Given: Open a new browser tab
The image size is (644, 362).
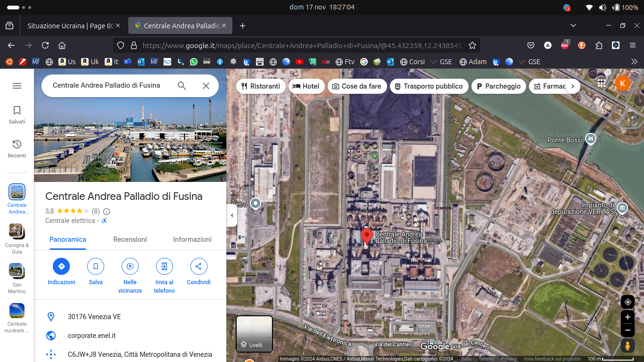Looking at the screenshot, I should (x=242, y=26).
